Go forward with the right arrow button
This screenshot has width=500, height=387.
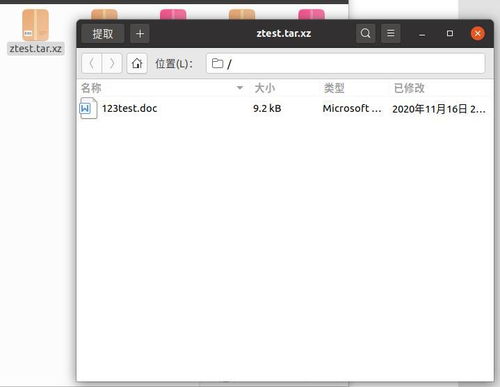point(112,63)
